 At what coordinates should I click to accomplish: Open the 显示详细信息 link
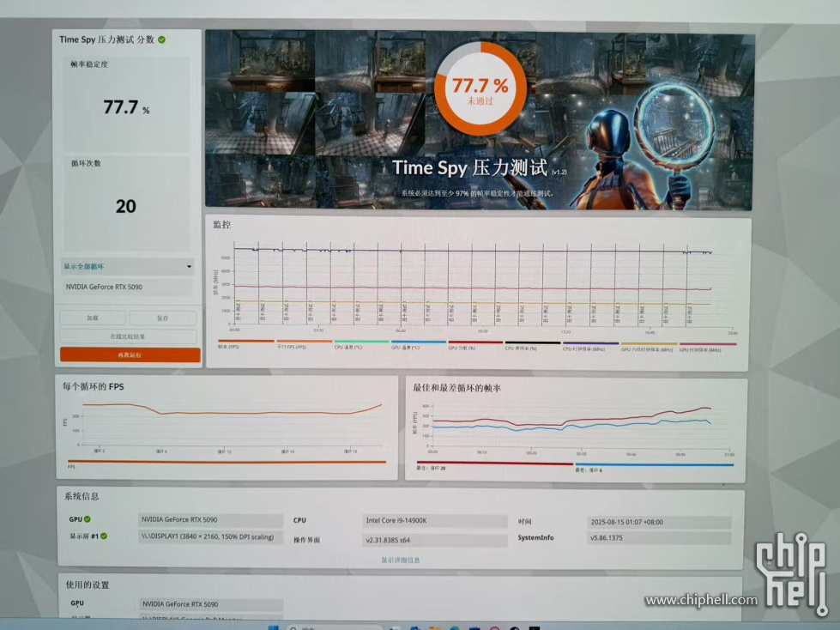pos(400,560)
